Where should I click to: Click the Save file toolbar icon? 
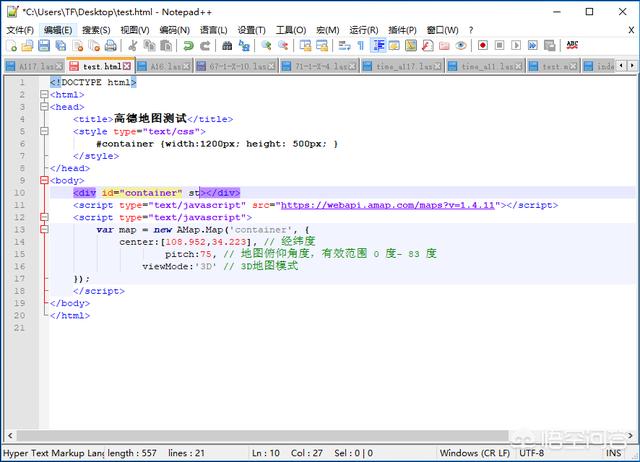click(x=44, y=46)
